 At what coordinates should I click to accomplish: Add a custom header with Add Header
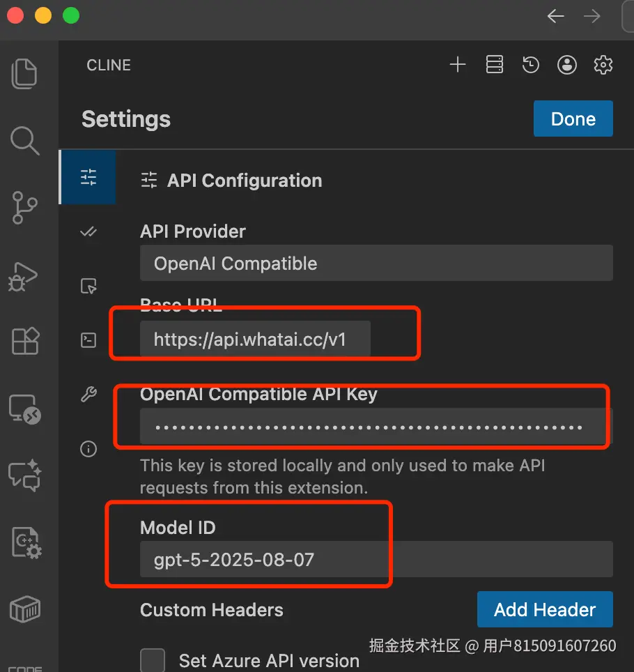545,609
